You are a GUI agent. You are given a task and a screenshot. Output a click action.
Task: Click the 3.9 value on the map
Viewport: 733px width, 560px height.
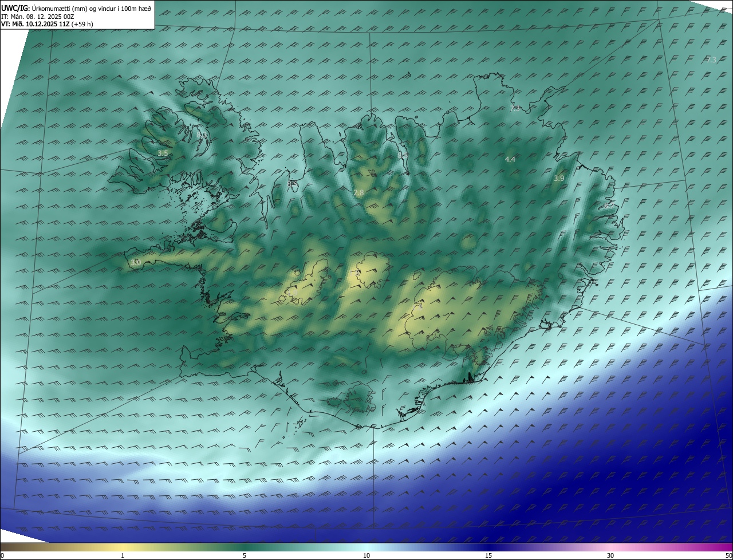point(559,178)
